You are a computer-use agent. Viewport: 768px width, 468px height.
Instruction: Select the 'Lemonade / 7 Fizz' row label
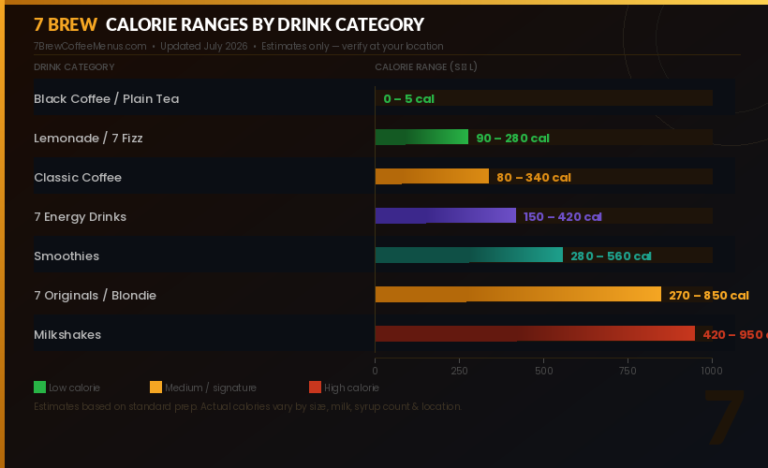tap(88, 138)
